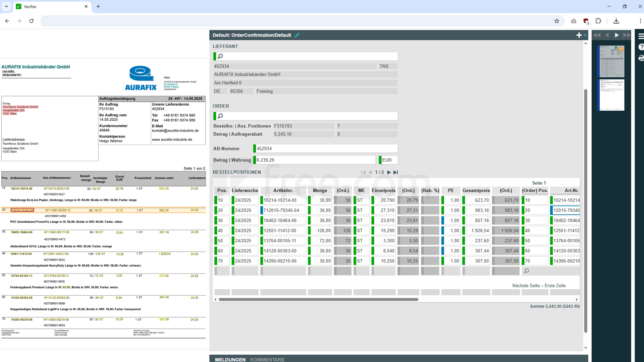Open the browser three-dot menu

[x=640, y=21]
